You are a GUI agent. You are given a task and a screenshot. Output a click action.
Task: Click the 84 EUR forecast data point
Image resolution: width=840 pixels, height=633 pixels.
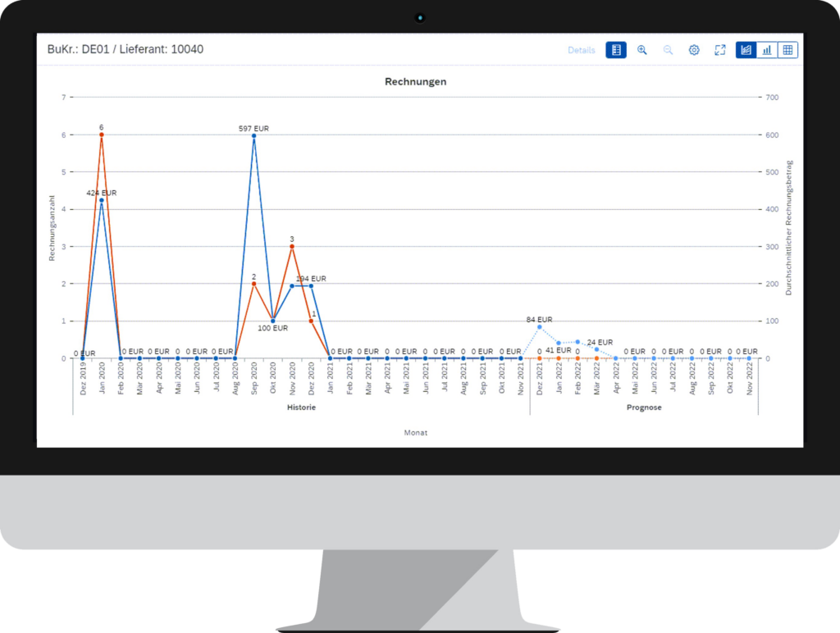coord(539,327)
